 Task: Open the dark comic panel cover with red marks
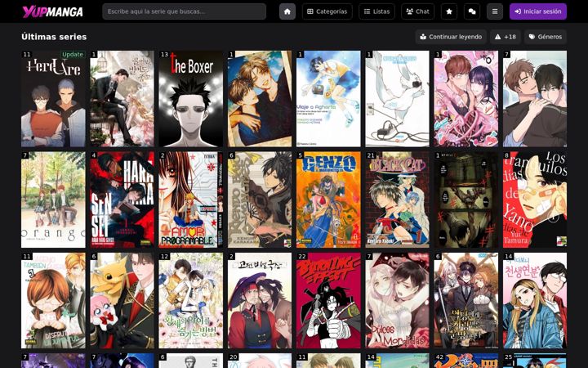tap(466, 200)
